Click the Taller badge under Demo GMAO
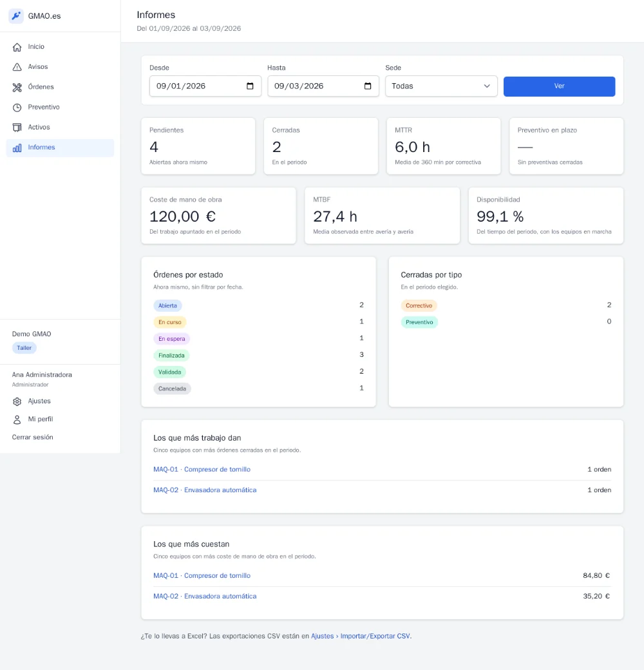The height and width of the screenshot is (670, 644). click(24, 348)
